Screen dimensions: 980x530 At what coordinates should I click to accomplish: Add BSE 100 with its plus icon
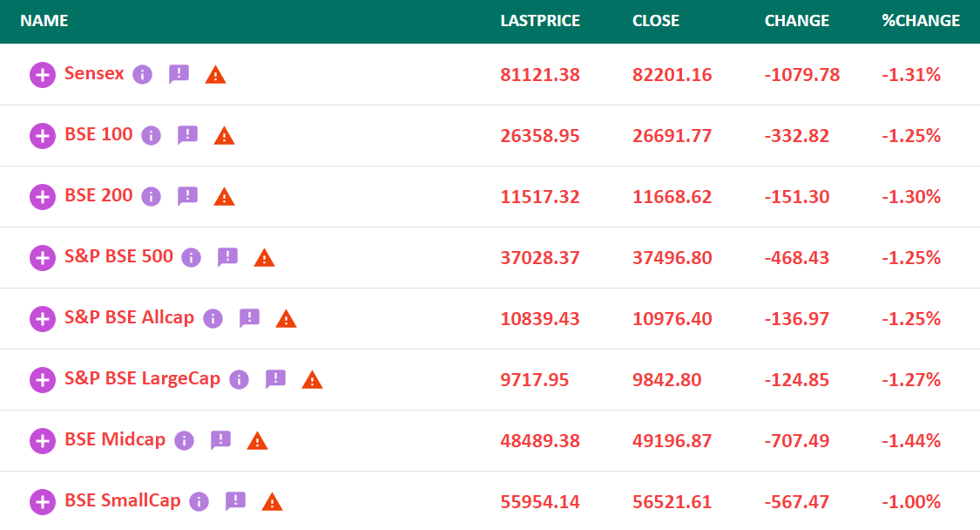43,136
